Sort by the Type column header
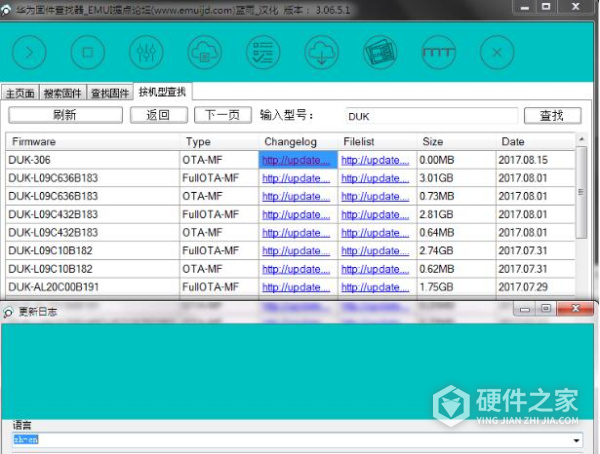600x454 pixels. (219, 142)
